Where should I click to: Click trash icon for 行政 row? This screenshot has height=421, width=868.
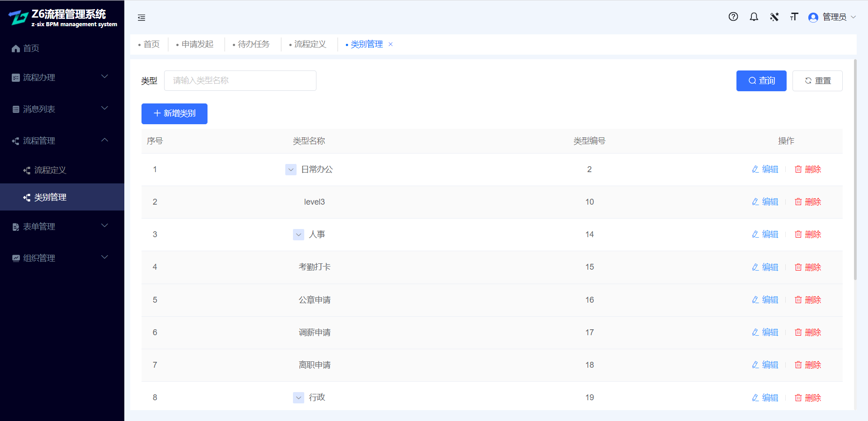point(798,398)
